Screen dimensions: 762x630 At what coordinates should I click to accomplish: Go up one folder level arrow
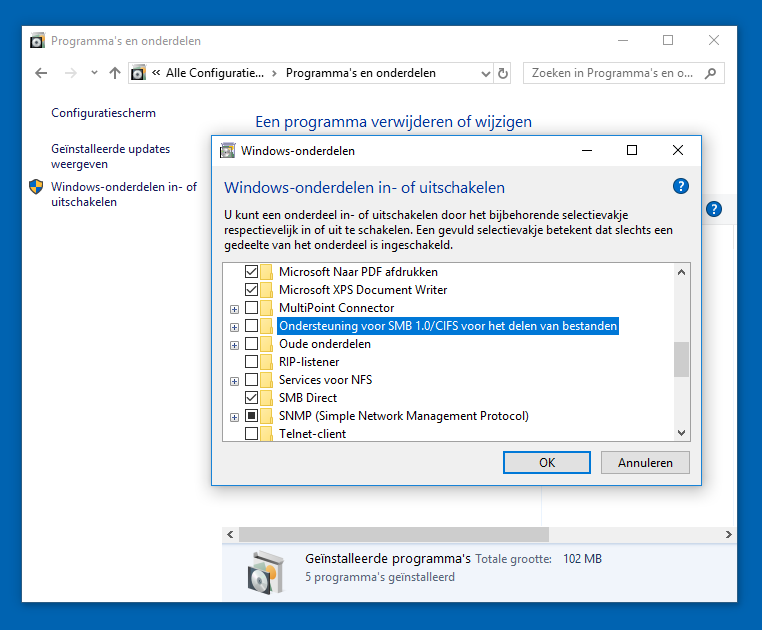pos(115,73)
